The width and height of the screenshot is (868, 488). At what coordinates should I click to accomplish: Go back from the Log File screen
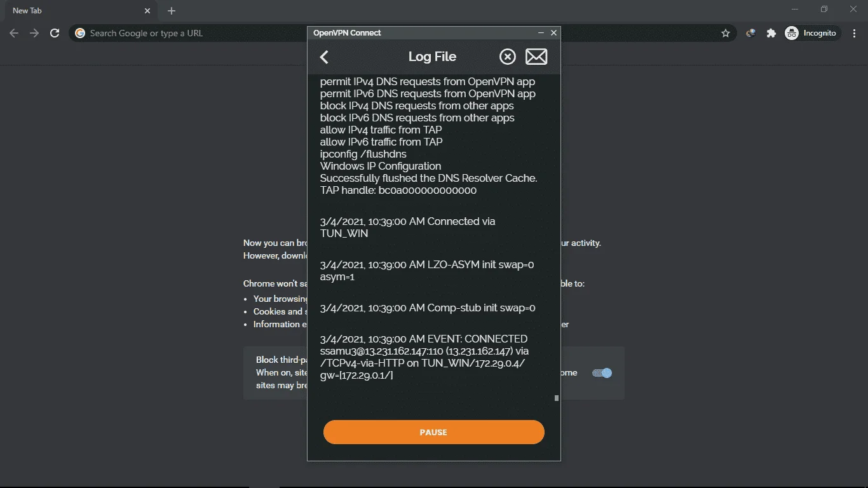[x=324, y=57]
